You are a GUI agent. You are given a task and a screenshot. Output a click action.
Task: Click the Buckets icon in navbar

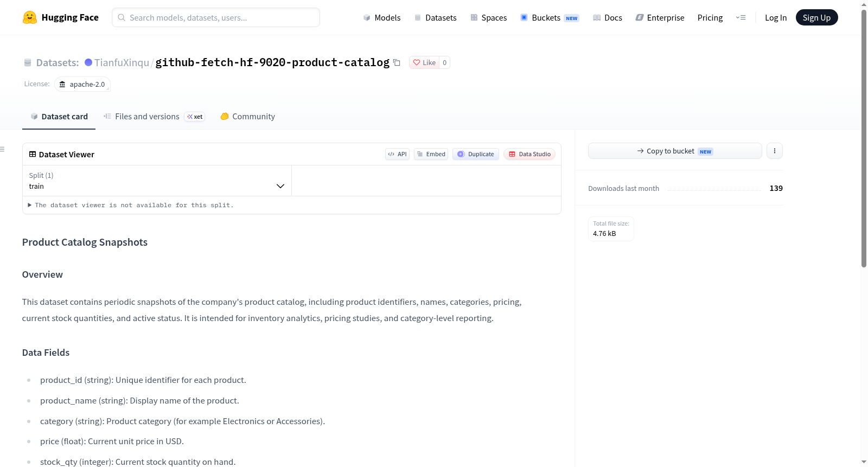click(524, 17)
